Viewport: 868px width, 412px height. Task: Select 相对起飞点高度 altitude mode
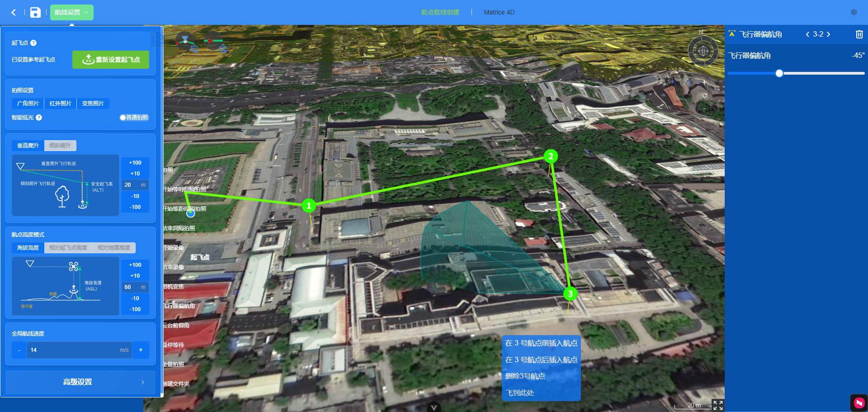click(68, 248)
